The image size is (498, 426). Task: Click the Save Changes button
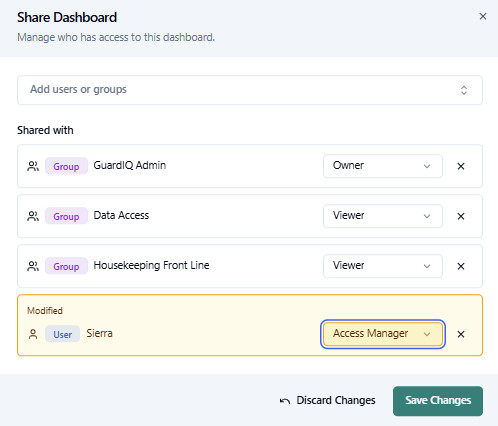[x=438, y=401]
